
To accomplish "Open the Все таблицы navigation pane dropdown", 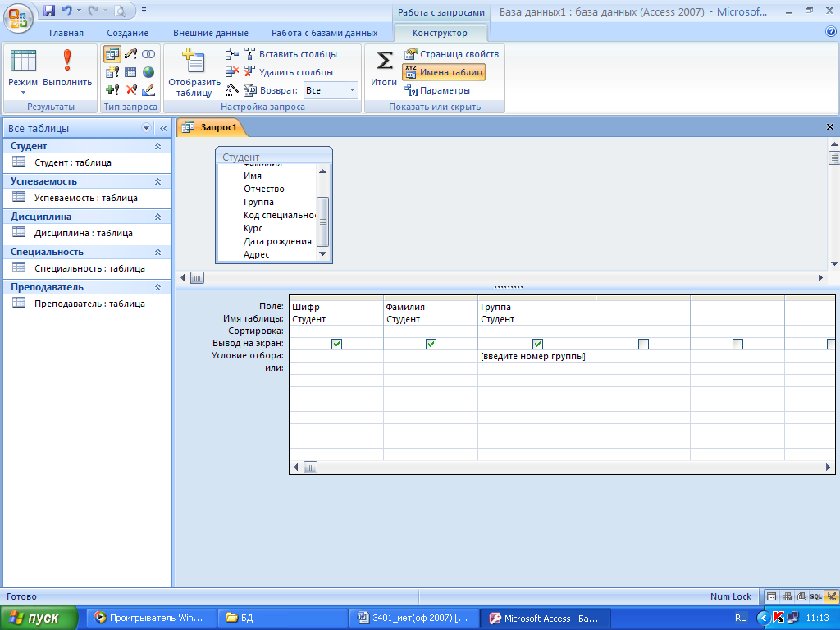I will 146,128.
